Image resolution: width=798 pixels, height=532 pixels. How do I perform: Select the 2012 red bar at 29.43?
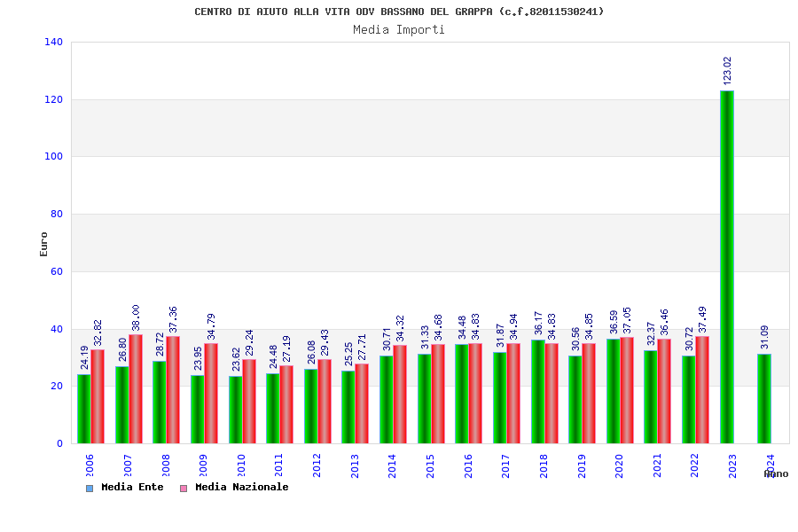[325, 401]
